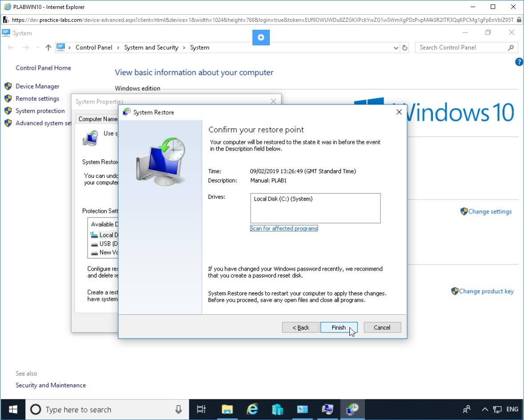Close the System Properties window
The height and width of the screenshot is (420, 524).
pyautogui.click(x=273, y=101)
